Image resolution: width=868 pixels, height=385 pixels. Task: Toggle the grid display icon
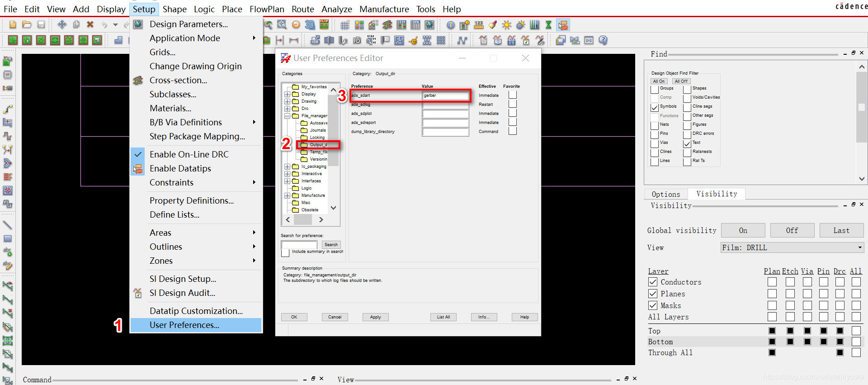pyautogui.click(x=345, y=25)
